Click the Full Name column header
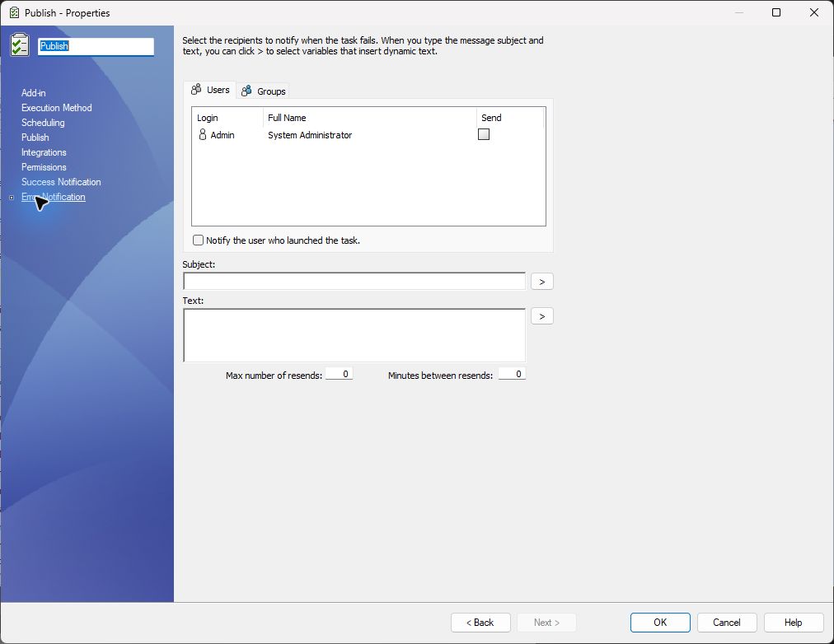The width and height of the screenshot is (834, 644). point(370,118)
